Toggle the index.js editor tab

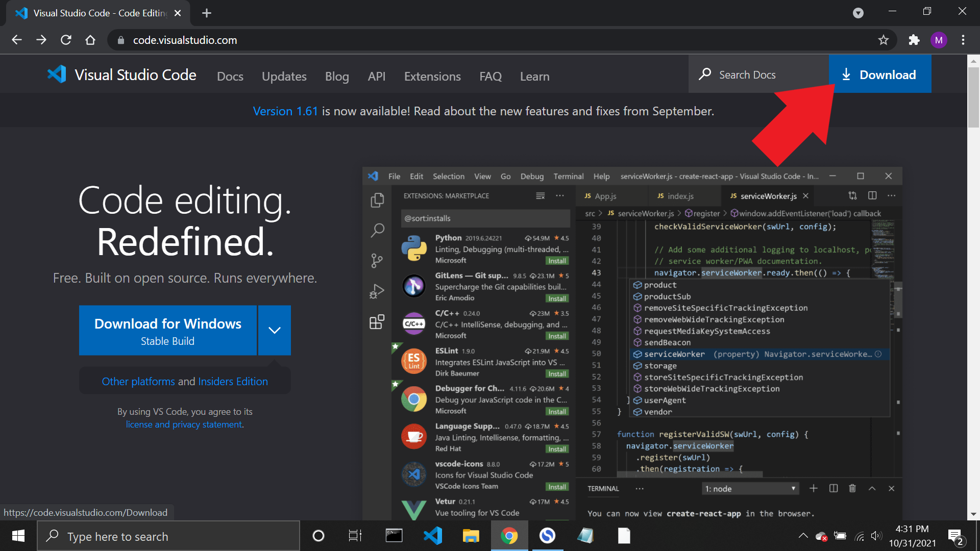[x=680, y=196]
